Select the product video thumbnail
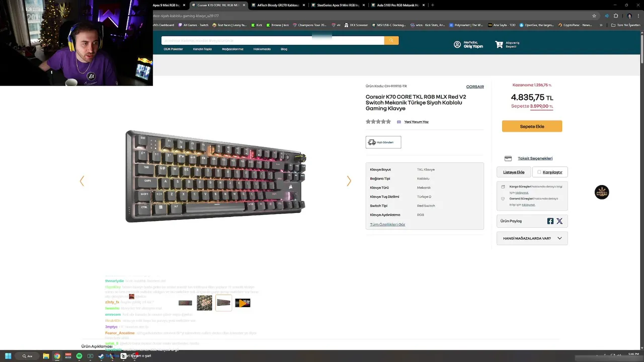 tap(243, 303)
